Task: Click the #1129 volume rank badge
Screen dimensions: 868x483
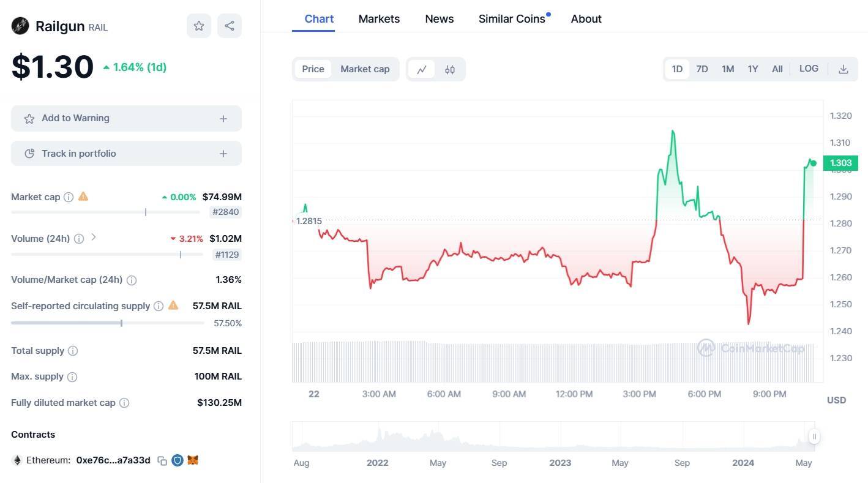Action: coord(226,255)
